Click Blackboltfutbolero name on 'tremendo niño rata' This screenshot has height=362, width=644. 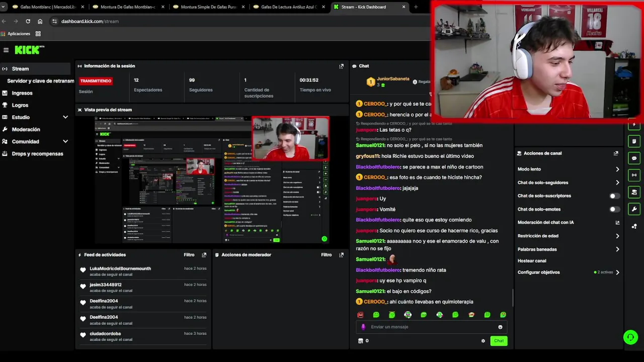click(x=378, y=270)
